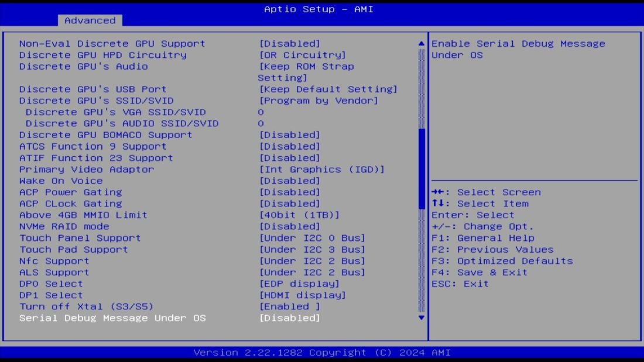Edit Discrete GPU's AUDIO SSID/SVID value
644x362 pixels.
click(261, 124)
